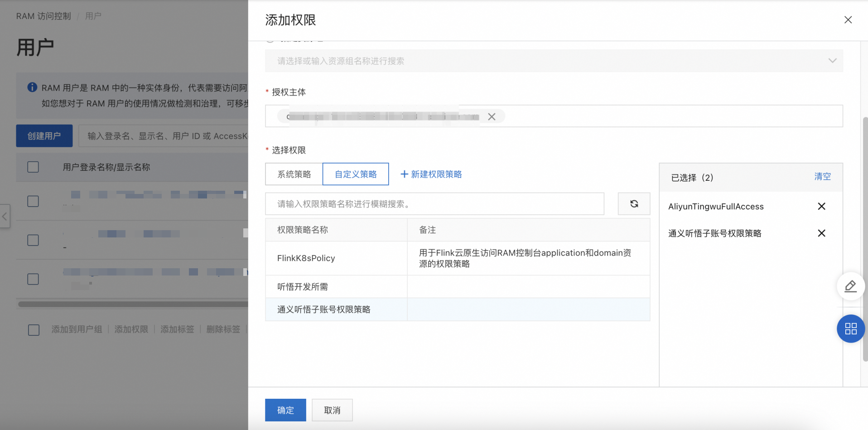Collapse the left sidebar arrow handle
The image size is (868, 430).
point(5,216)
